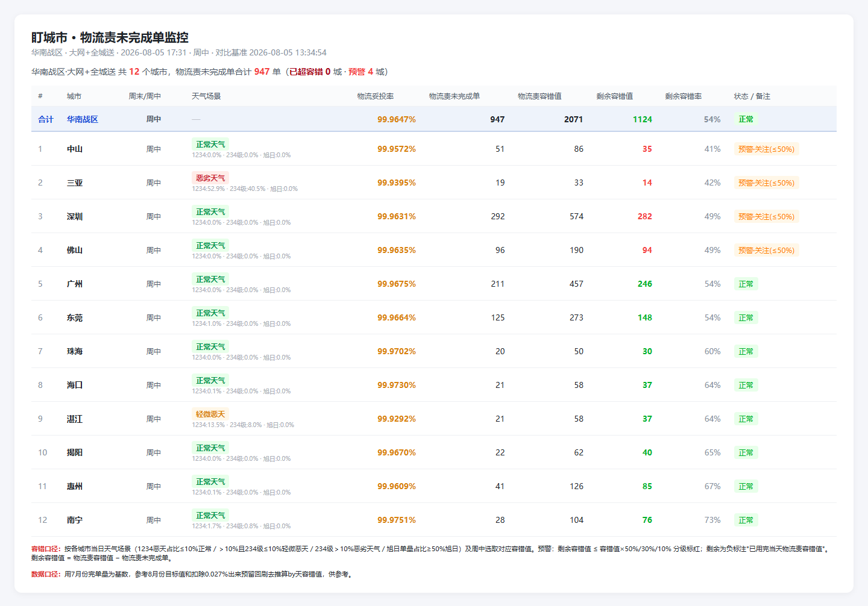This screenshot has width=868, height=606.
Task: Click tolerance value 126 for 惠州
Action: tap(576, 486)
